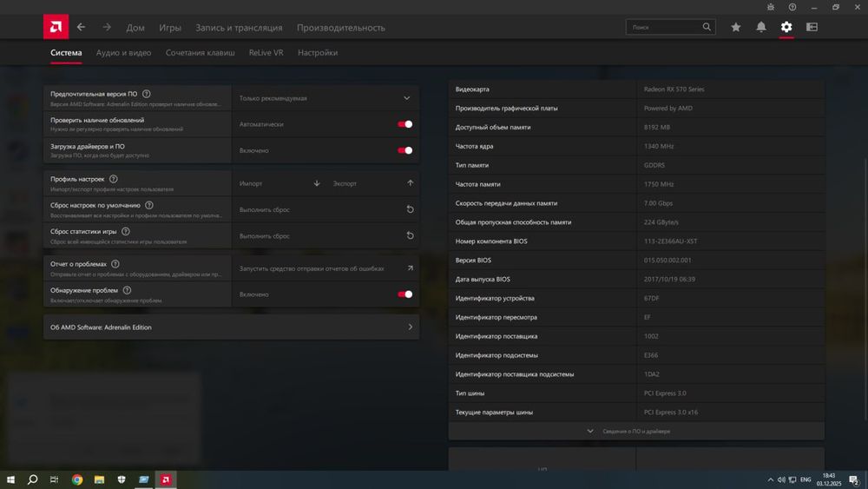Open Windows Start menu
This screenshot has height=489, width=868.
click(x=10, y=479)
